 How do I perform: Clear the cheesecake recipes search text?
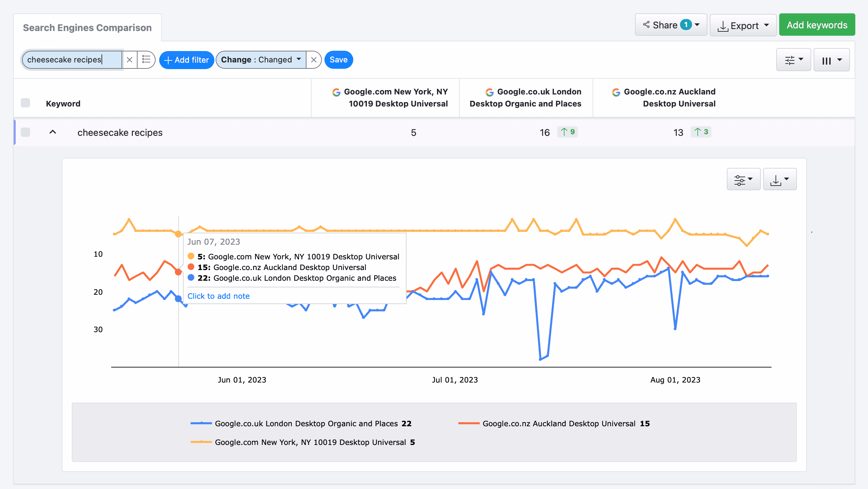[130, 60]
